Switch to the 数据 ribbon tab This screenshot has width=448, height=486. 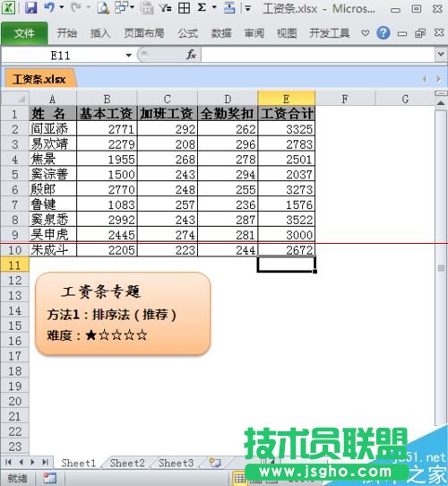[x=221, y=33]
